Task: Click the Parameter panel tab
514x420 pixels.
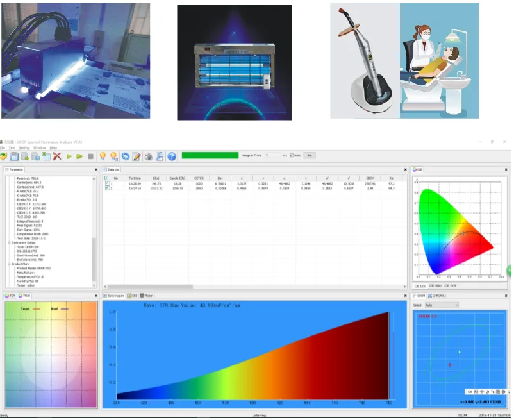Action: coord(14,169)
